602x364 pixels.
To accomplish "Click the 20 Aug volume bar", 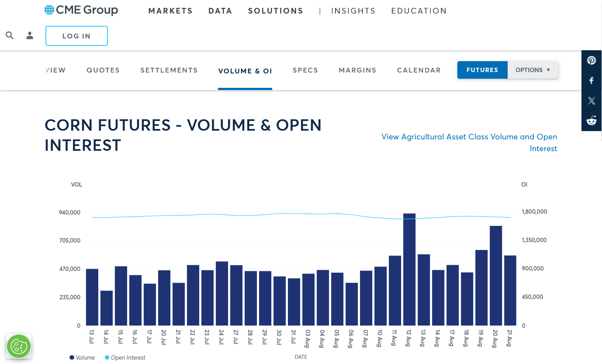I will point(496,276).
